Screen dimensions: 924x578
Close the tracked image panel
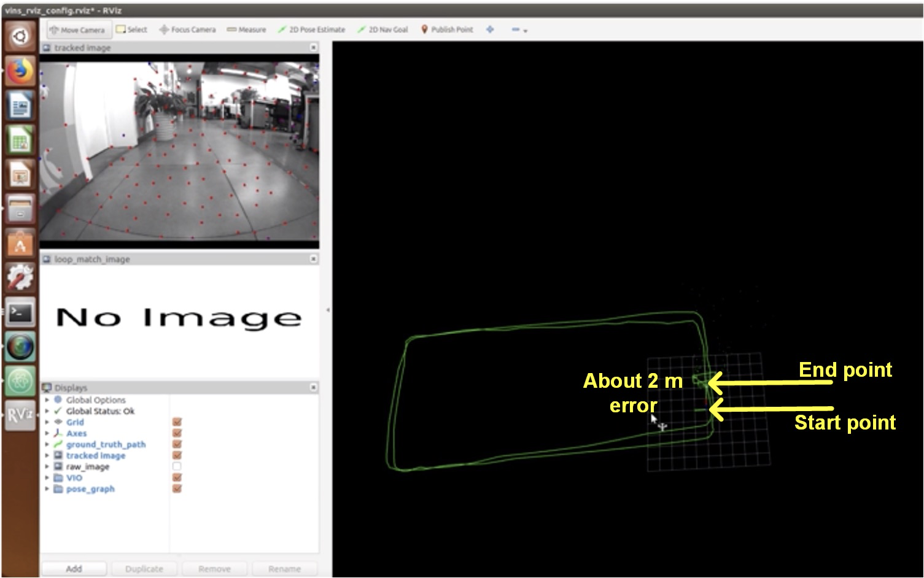pos(314,47)
